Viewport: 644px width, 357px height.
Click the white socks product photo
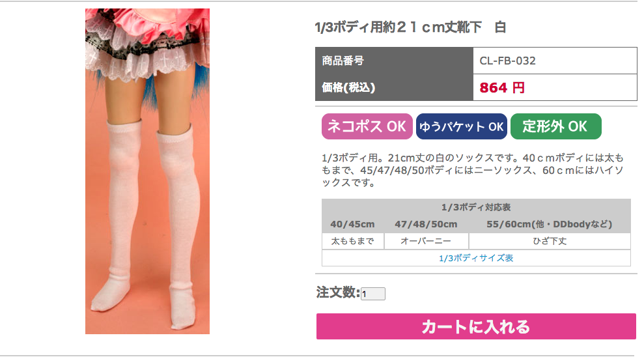[147, 171]
